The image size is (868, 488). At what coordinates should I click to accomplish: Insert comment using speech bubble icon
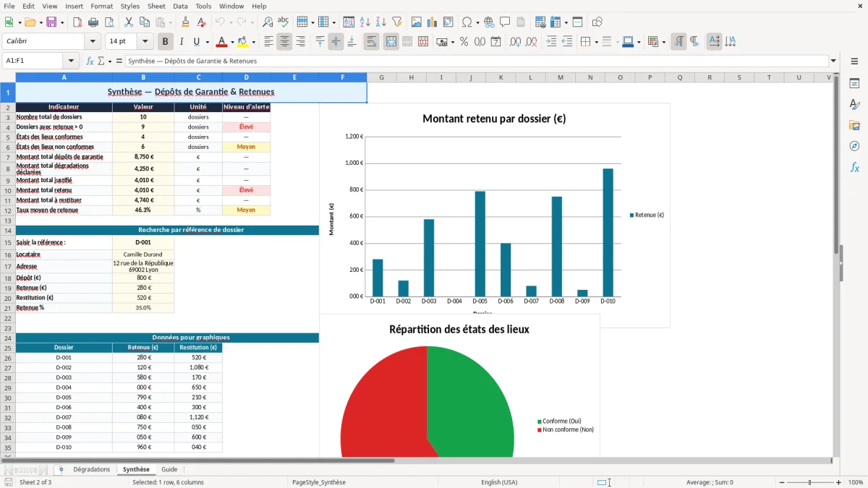point(505,22)
